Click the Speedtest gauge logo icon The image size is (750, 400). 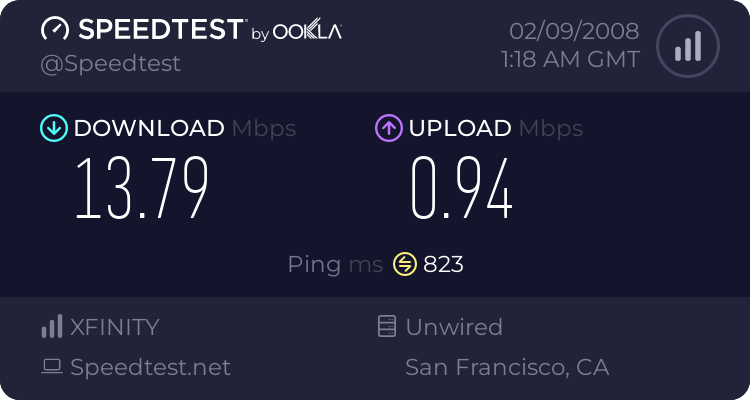tap(55, 29)
